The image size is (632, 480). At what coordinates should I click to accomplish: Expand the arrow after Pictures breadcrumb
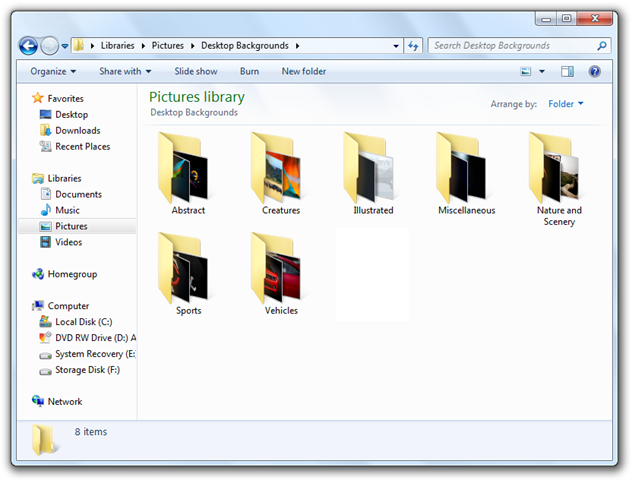tap(193, 46)
